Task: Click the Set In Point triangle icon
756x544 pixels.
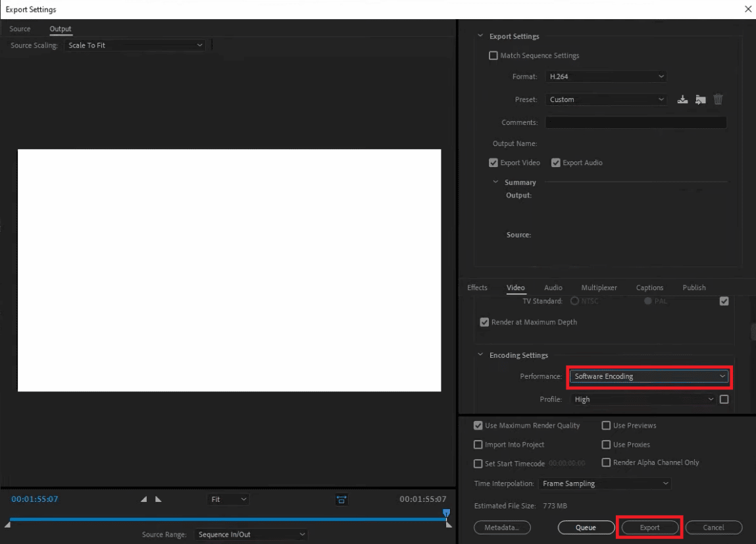Action: (x=143, y=499)
